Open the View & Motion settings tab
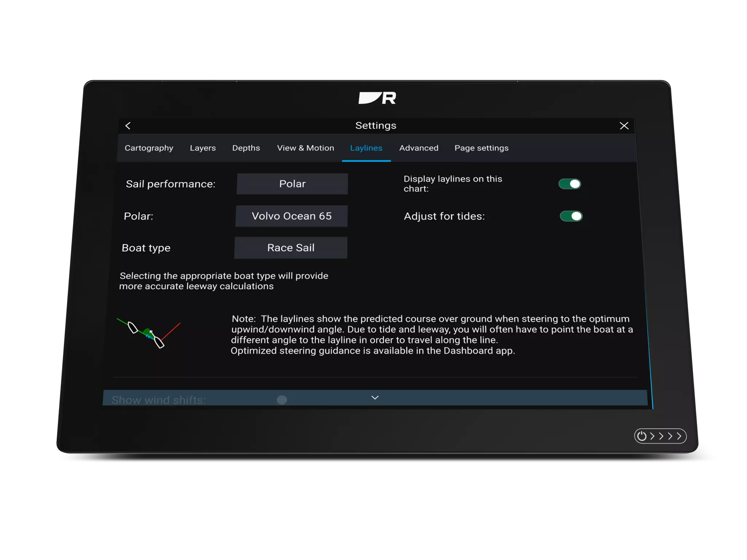747x560 pixels. pyautogui.click(x=305, y=148)
